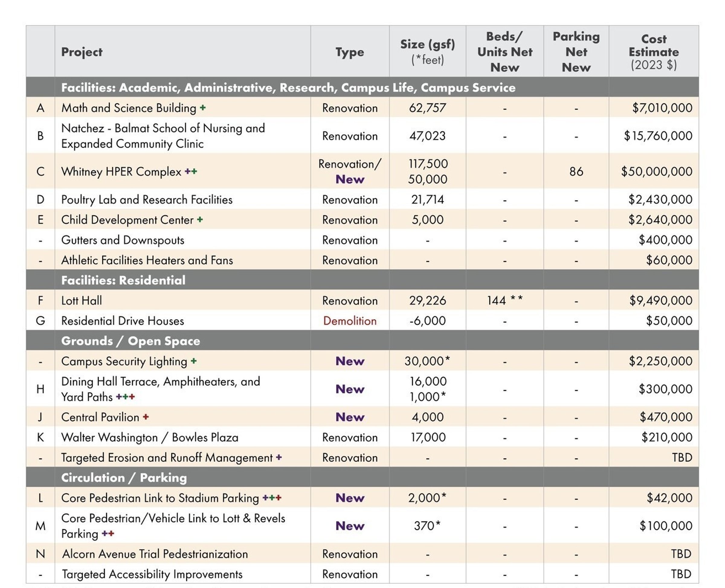Select the Cost Estimate column header

653,52
